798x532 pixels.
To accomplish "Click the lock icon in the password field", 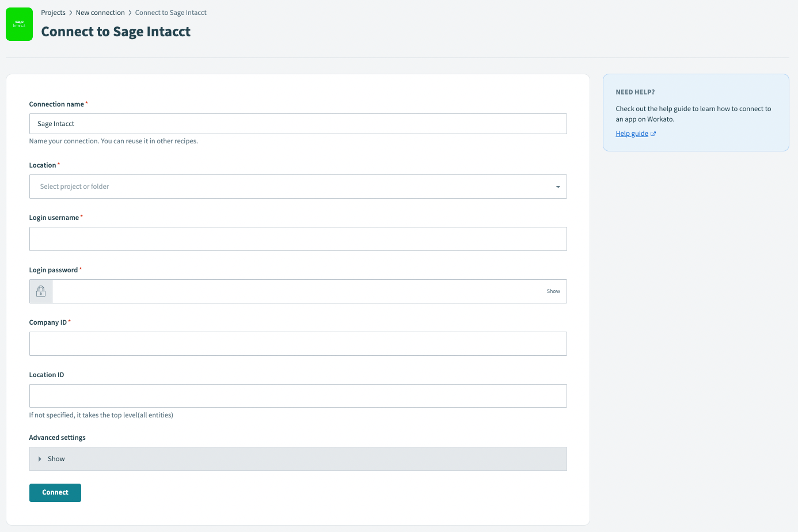I will click(40, 291).
